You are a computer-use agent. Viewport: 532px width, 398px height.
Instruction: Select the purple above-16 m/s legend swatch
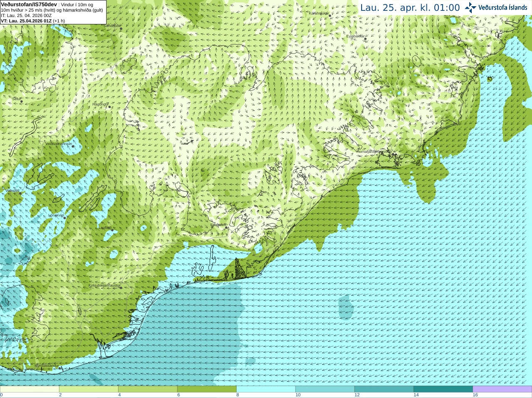pyautogui.click(x=502, y=389)
